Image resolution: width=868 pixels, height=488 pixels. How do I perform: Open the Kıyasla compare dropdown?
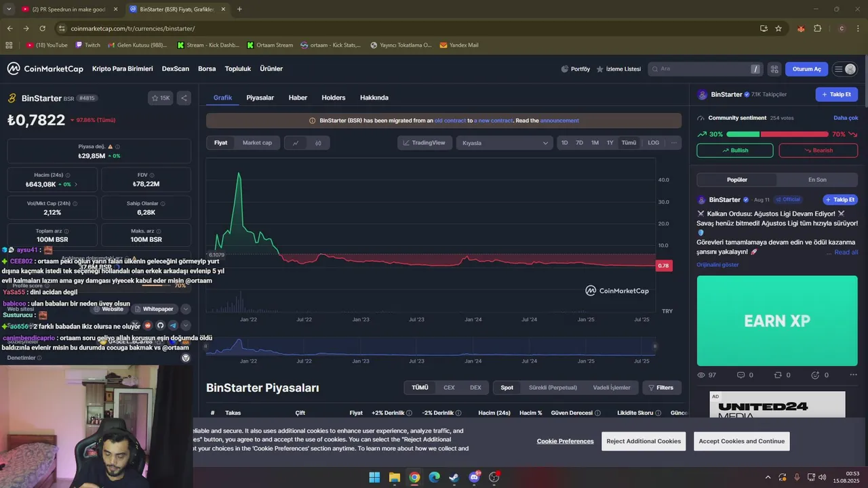(x=505, y=143)
